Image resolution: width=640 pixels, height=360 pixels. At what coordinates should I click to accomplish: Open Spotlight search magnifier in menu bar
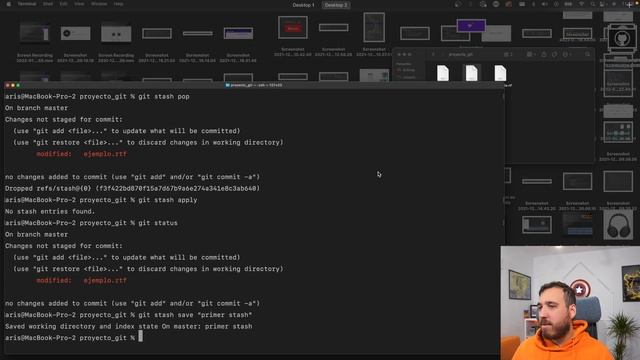[593, 4]
